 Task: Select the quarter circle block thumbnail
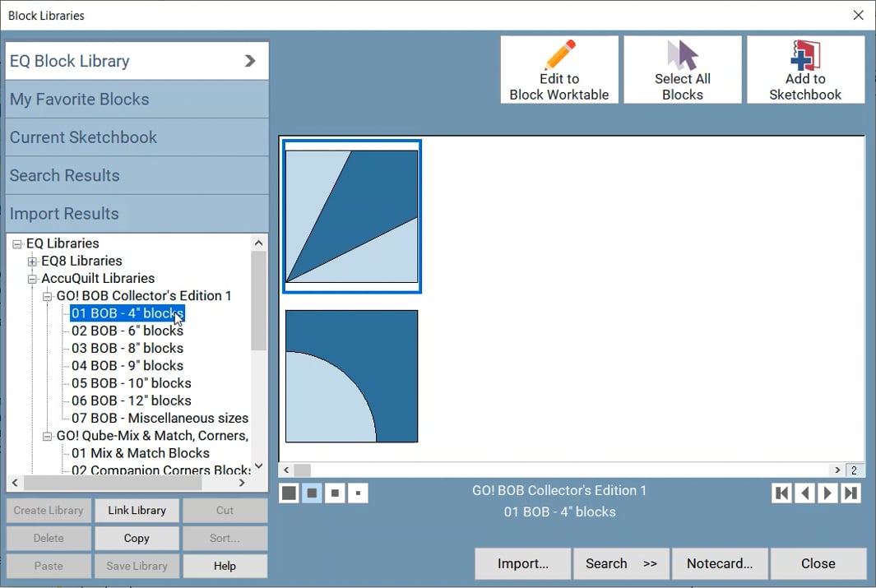pos(351,377)
